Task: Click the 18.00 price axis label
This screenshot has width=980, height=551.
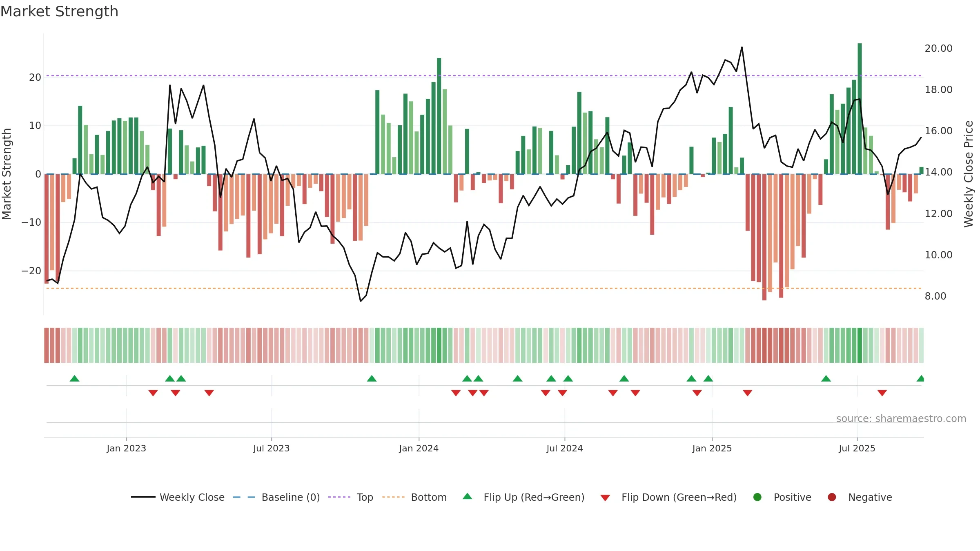Action: [x=939, y=89]
